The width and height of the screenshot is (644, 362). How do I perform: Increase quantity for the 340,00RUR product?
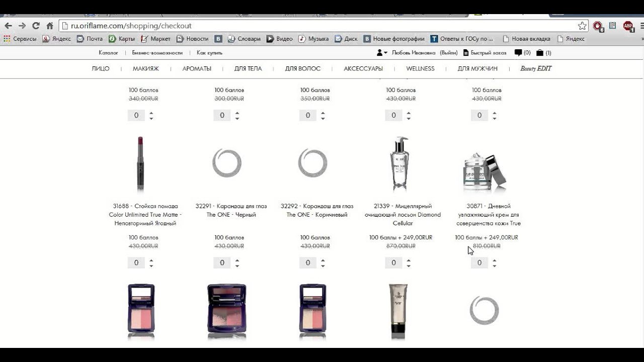[x=151, y=113]
